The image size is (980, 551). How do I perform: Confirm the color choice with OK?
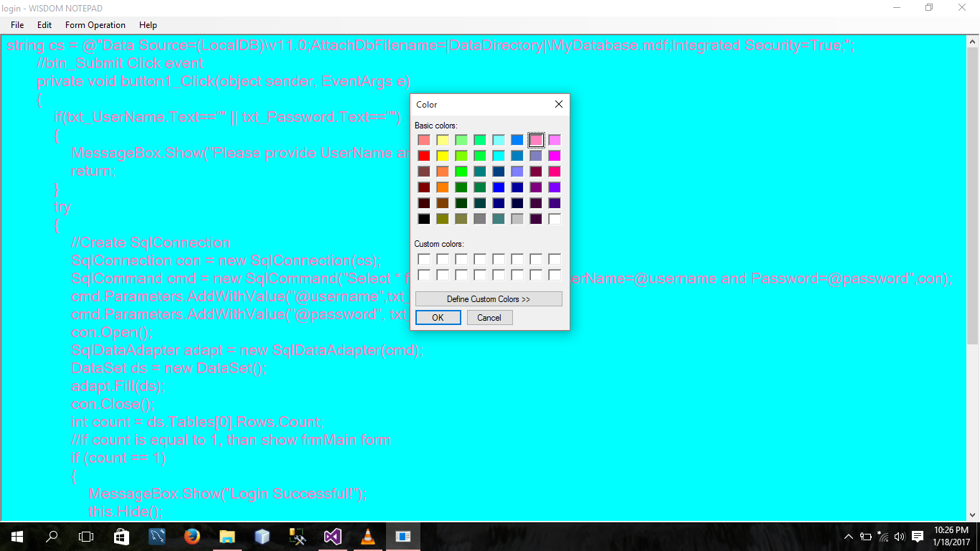(x=438, y=317)
